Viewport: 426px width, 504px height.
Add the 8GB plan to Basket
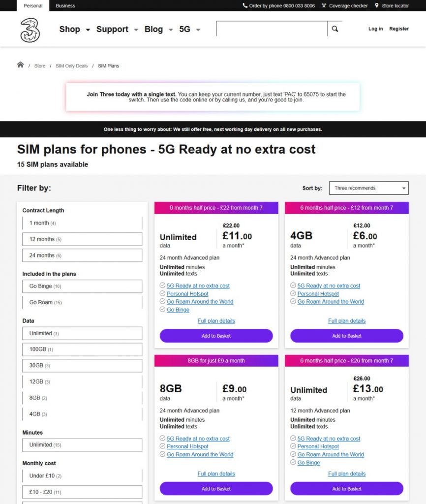(215, 488)
